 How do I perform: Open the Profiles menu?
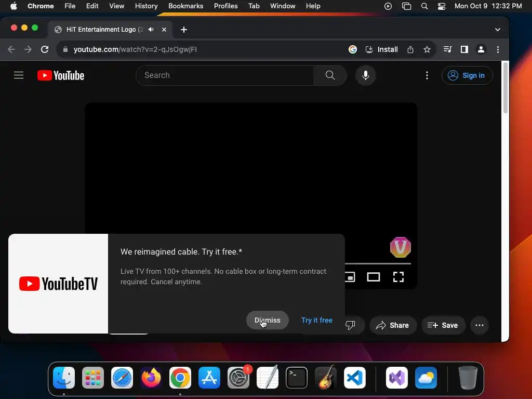coord(225,6)
